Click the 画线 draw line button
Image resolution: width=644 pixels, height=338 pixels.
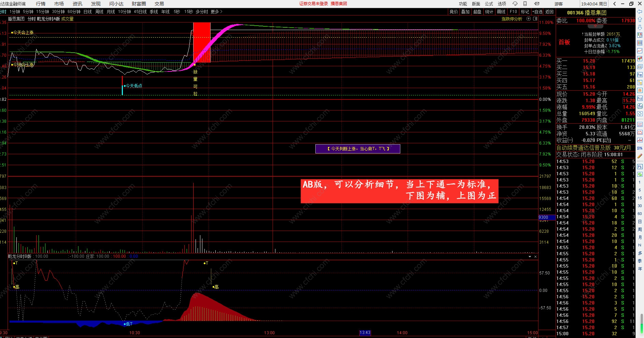coord(501,12)
